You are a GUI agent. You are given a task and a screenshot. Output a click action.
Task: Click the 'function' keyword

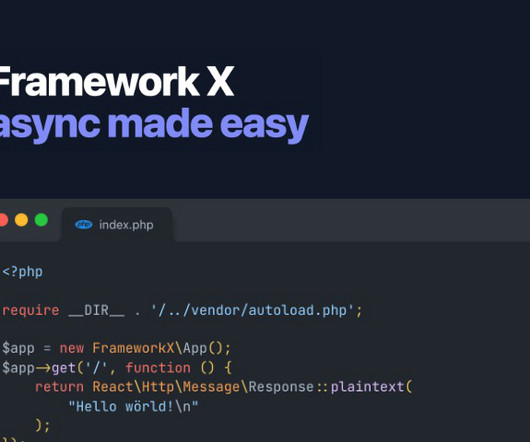click(158, 368)
